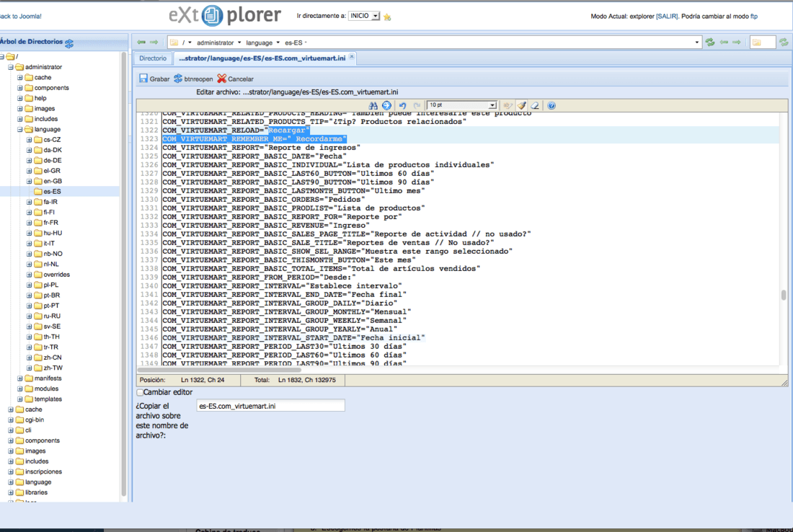The width and height of the screenshot is (793, 532).
Task: Select the cgi-bin folder in tree
Action: tap(35, 420)
